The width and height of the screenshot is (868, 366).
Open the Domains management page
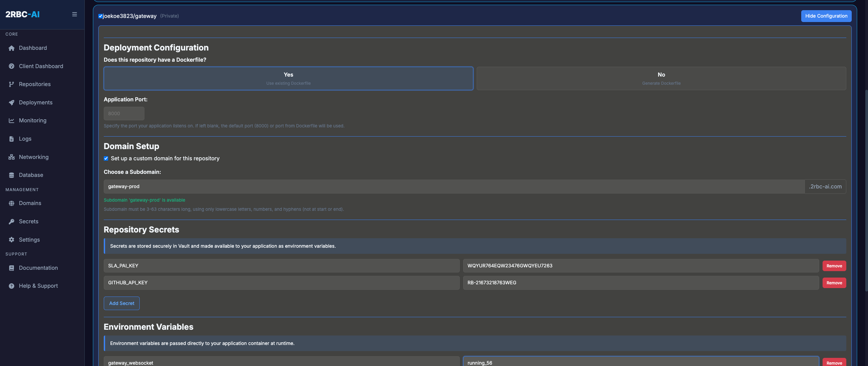pyautogui.click(x=30, y=203)
